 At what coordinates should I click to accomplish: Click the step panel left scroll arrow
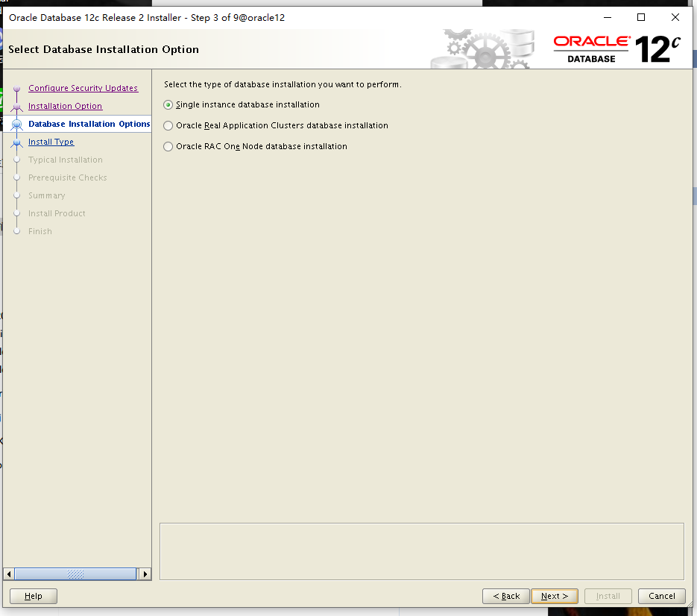pyautogui.click(x=9, y=574)
